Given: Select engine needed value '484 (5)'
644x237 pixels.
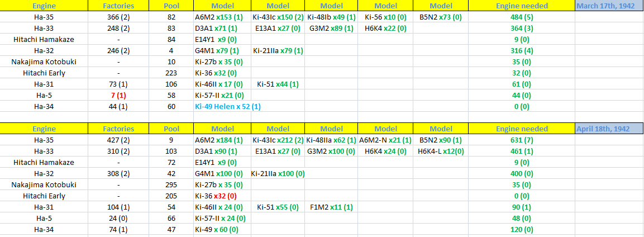Looking at the screenshot, I should pos(522,17).
